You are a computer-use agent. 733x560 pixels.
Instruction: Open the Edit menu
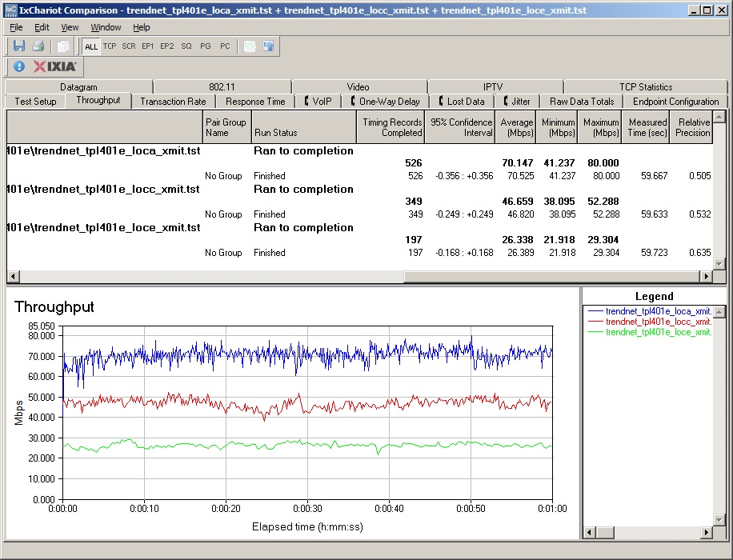coord(42,27)
